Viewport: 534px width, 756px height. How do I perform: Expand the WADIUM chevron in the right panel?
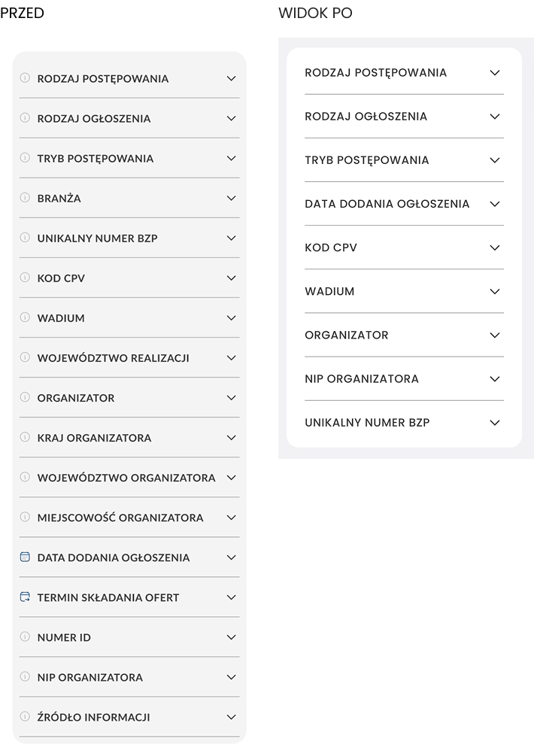point(494,291)
